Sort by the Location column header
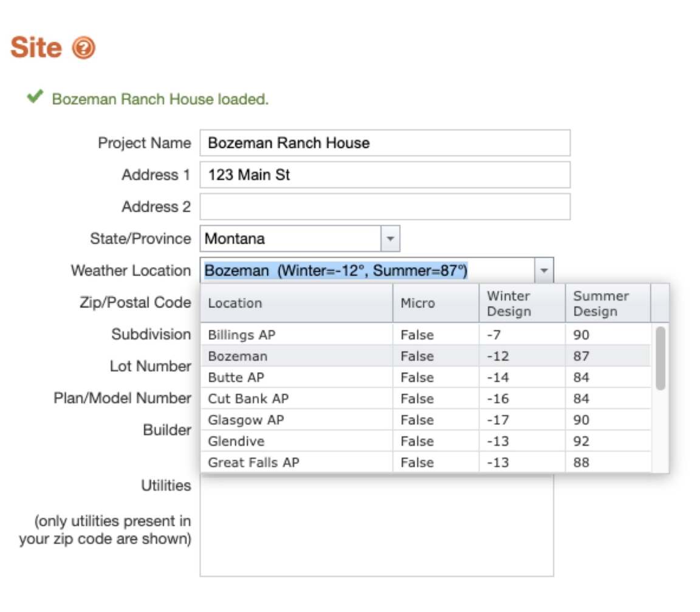 297,303
